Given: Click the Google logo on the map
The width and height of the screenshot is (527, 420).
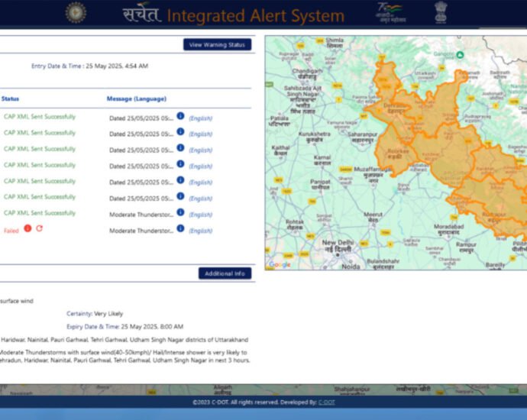Looking at the screenshot, I should (280, 264).
